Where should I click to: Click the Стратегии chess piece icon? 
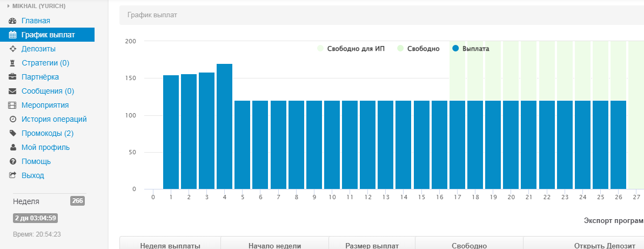[x=13, y=63]
